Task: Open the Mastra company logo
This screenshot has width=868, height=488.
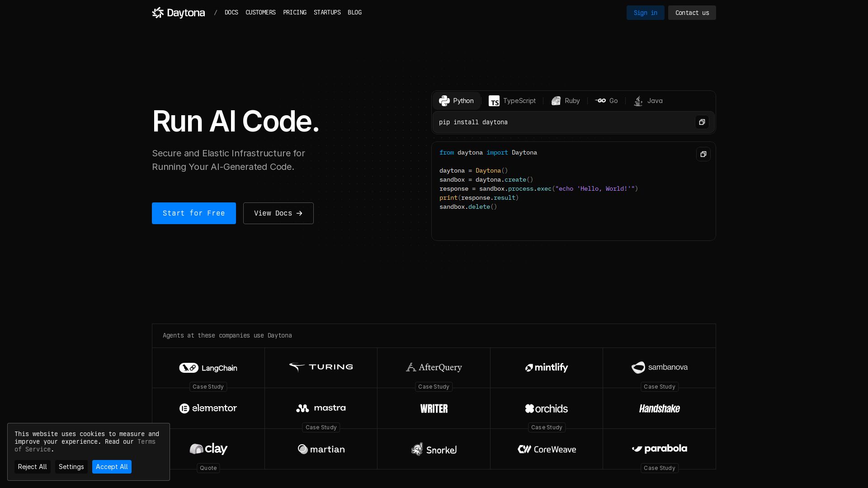Action: [x=321, y=408]
